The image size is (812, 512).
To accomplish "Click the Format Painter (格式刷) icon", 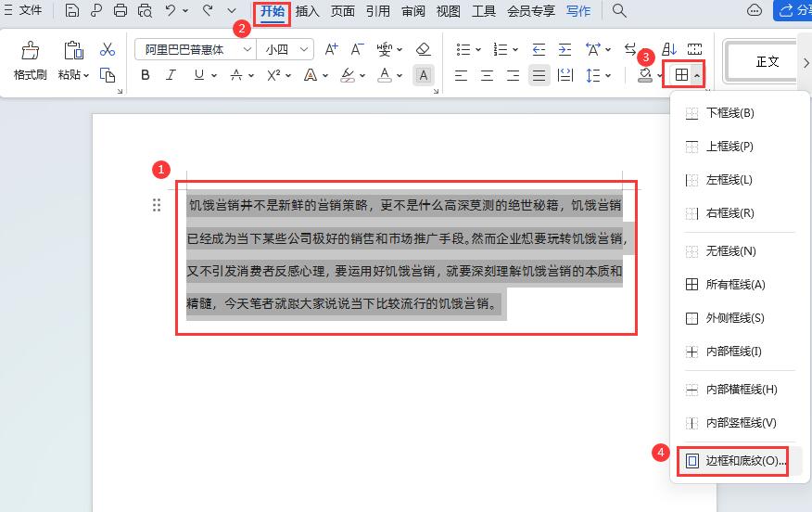I will [30, 51].
